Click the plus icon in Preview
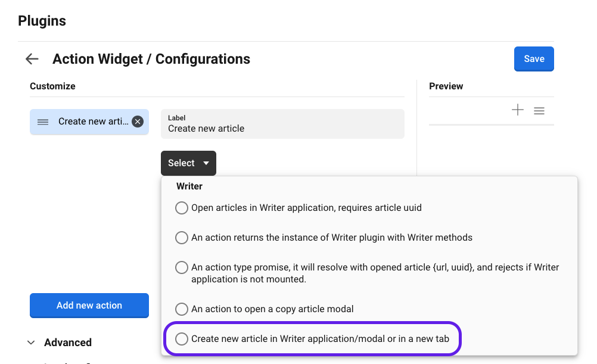The image size is (597, 364). click(518, 110)
